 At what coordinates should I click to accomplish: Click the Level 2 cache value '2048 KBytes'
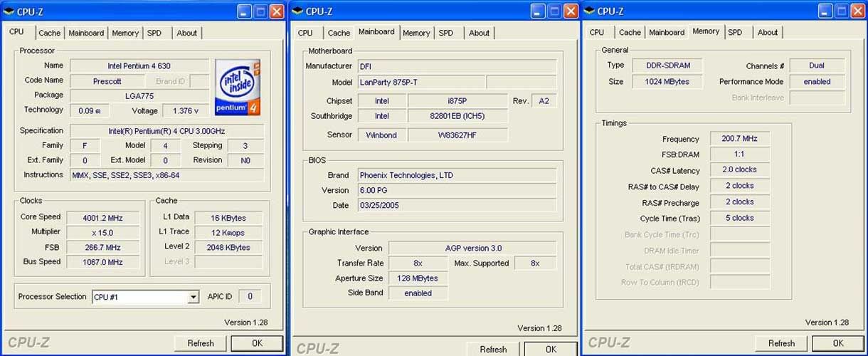(x=229, y=247)
